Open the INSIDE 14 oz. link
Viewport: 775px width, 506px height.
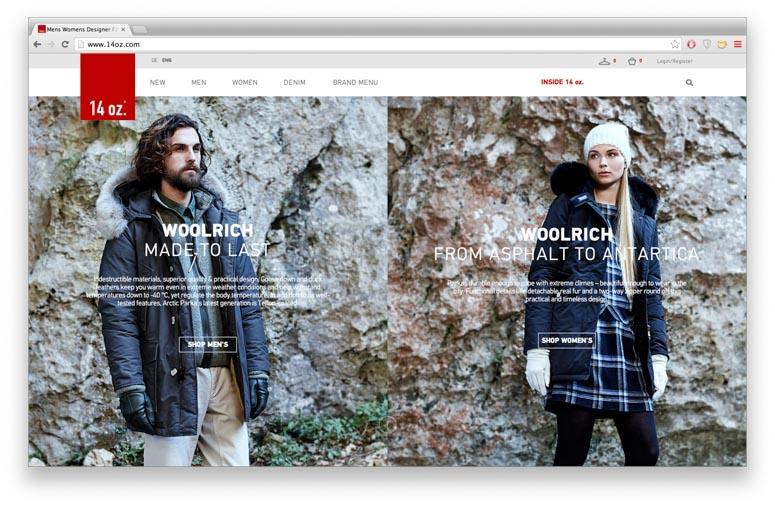pyautogui.click(x=562, y=82)
